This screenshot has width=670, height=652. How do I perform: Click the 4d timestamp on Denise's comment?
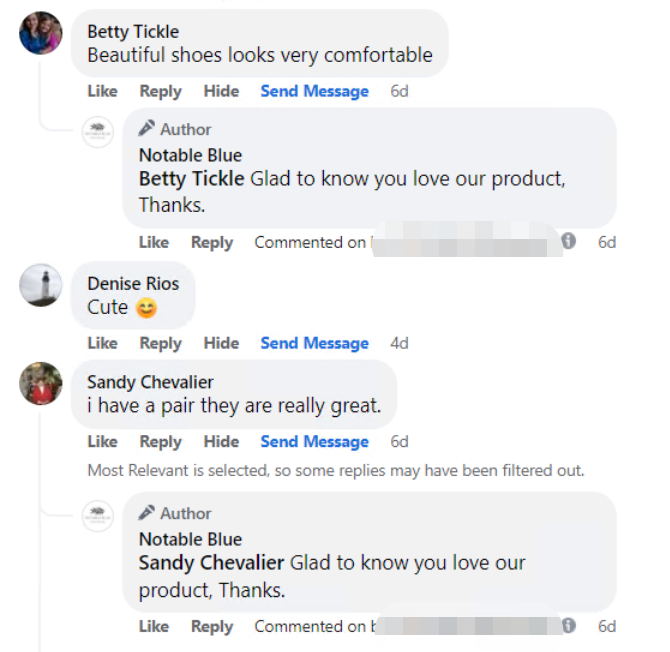click(399, 343)
